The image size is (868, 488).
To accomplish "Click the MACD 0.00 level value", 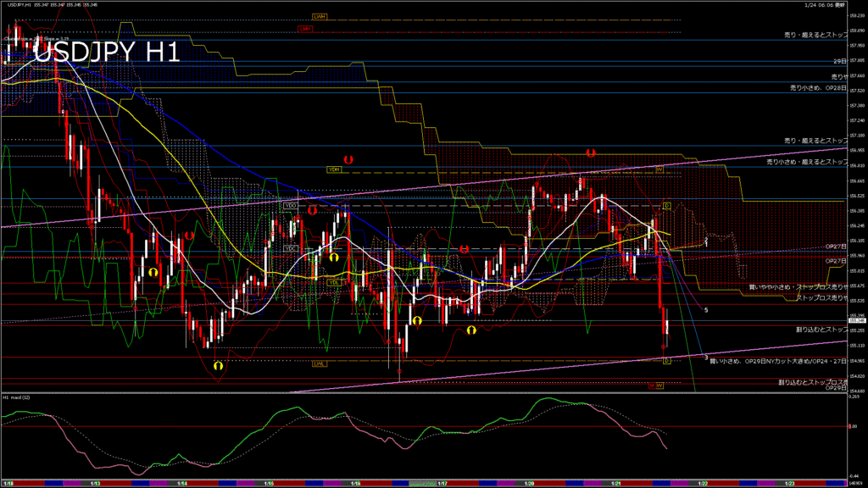I will click(853, 426).
